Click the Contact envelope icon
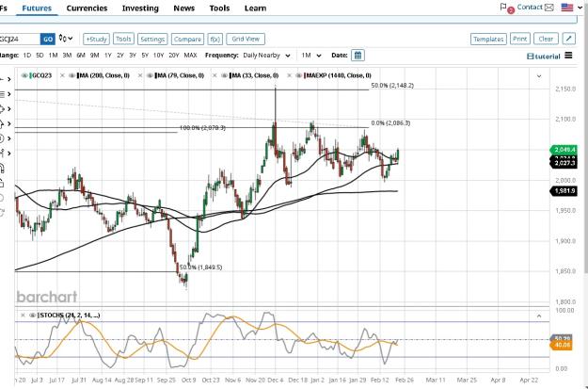The image size is (588, 389). (x=549, y=8)
